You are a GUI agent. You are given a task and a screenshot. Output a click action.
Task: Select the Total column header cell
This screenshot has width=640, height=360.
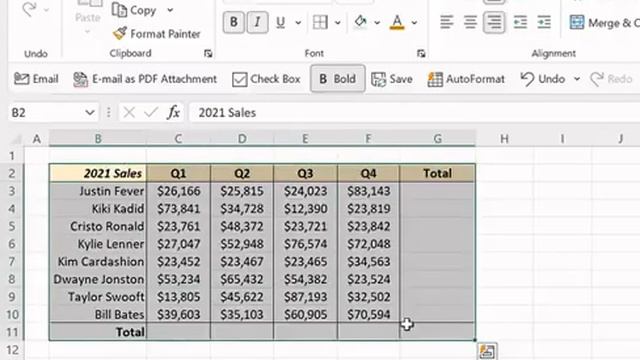tap(438, 173)
